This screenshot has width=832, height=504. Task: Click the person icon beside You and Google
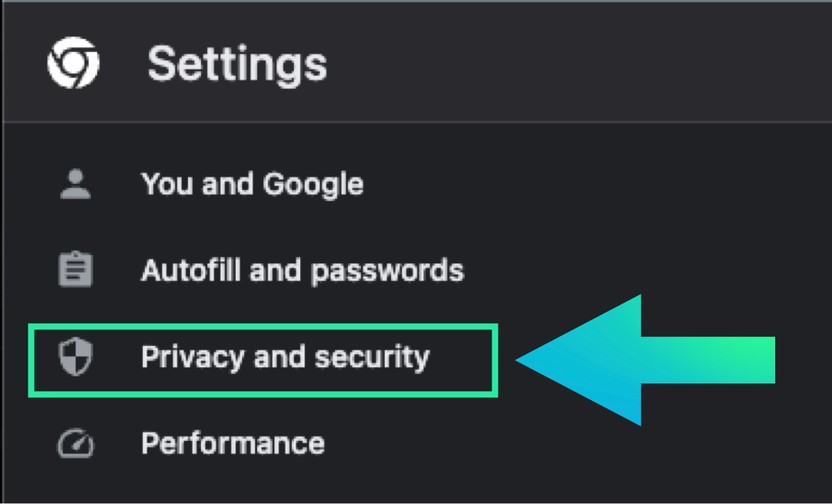[x=75, y=184]
